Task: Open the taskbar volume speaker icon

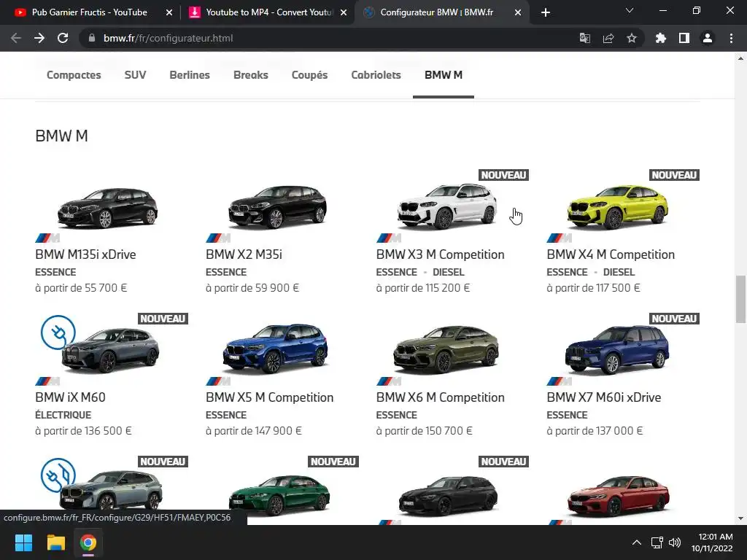Action: 675,542
